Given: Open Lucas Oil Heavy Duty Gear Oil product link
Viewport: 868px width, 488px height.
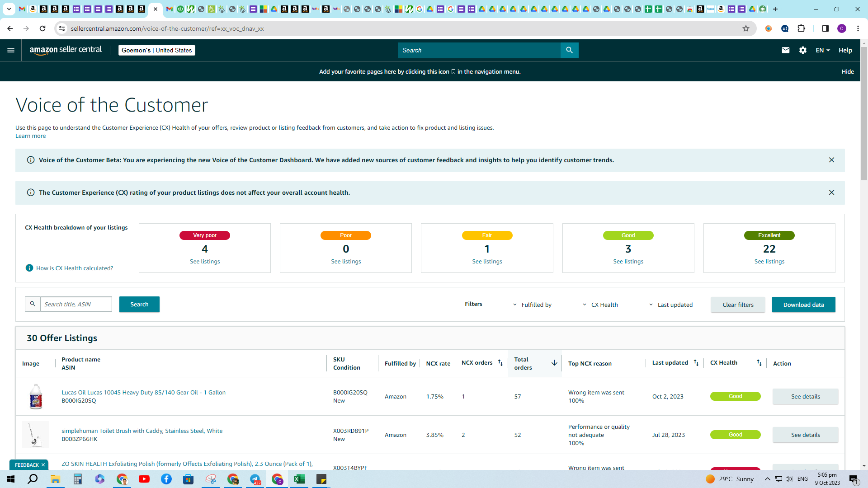Looking at the screenshot, I should [x=143, y=392].
